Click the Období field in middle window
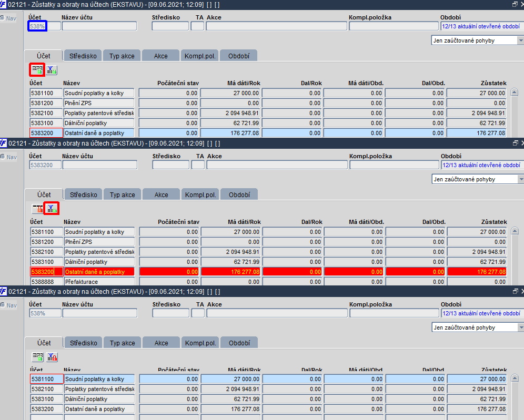Screen dimensions: 524x420 pos(482,165)
